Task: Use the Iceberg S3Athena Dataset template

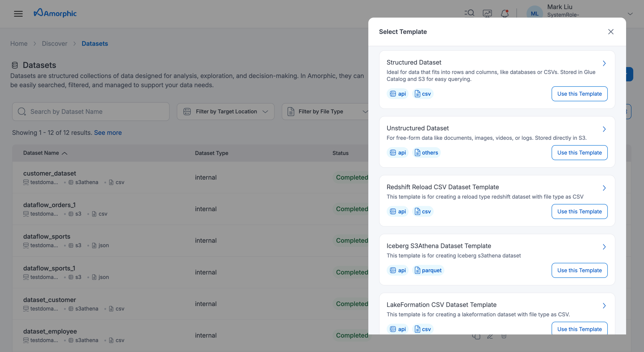Action: [x=579, y=270]
